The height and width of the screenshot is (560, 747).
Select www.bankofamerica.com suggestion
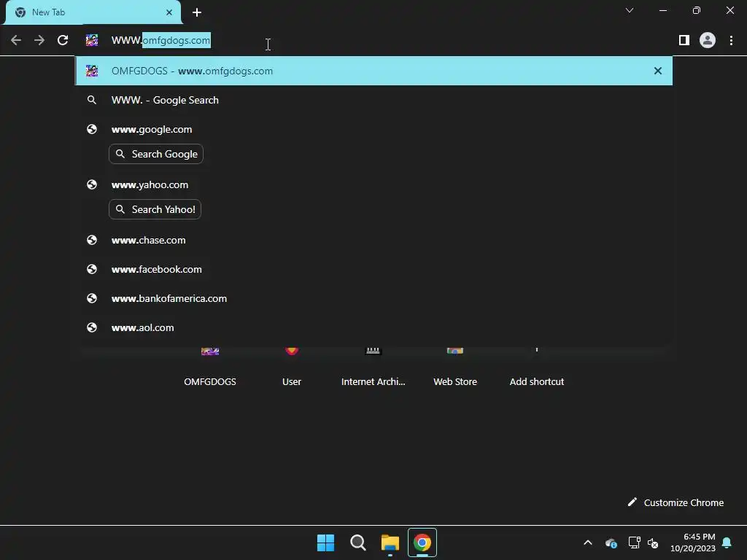[374, 298]
